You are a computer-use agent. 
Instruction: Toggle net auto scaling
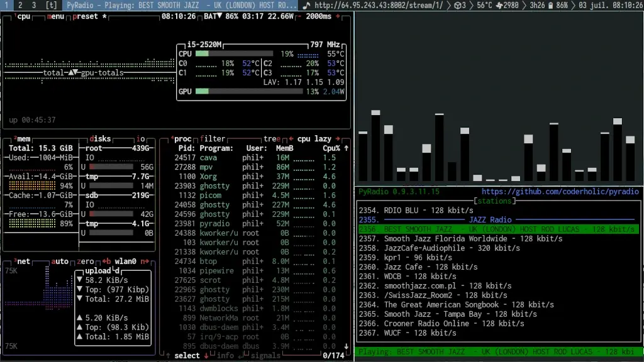click(x=60, y=261)
